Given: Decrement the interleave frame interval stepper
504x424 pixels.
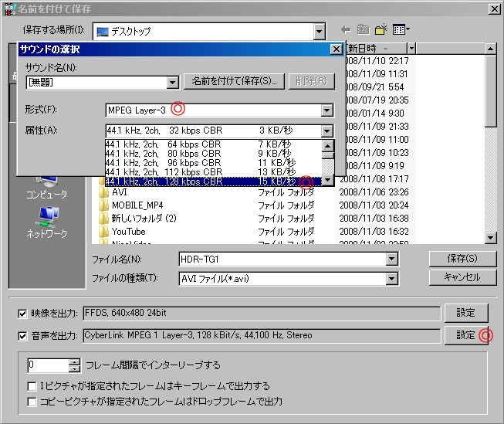Looking at the screenshot, I should (x=74, y=368).
